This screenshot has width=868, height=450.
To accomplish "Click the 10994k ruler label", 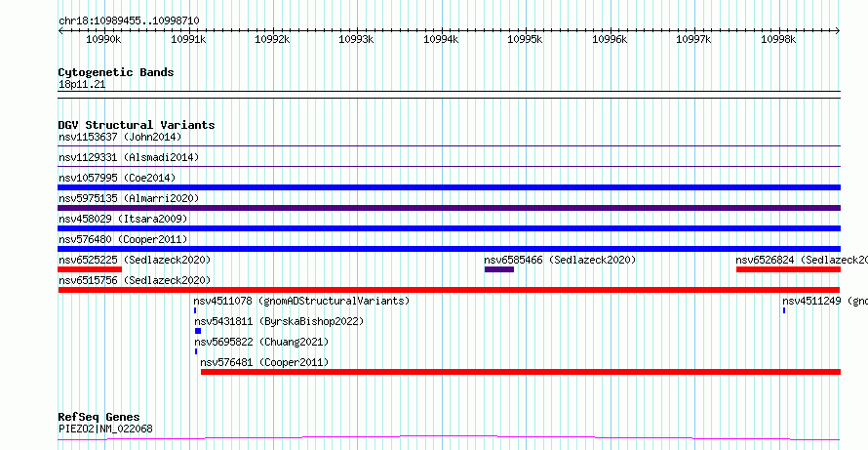I will (441, 39).
